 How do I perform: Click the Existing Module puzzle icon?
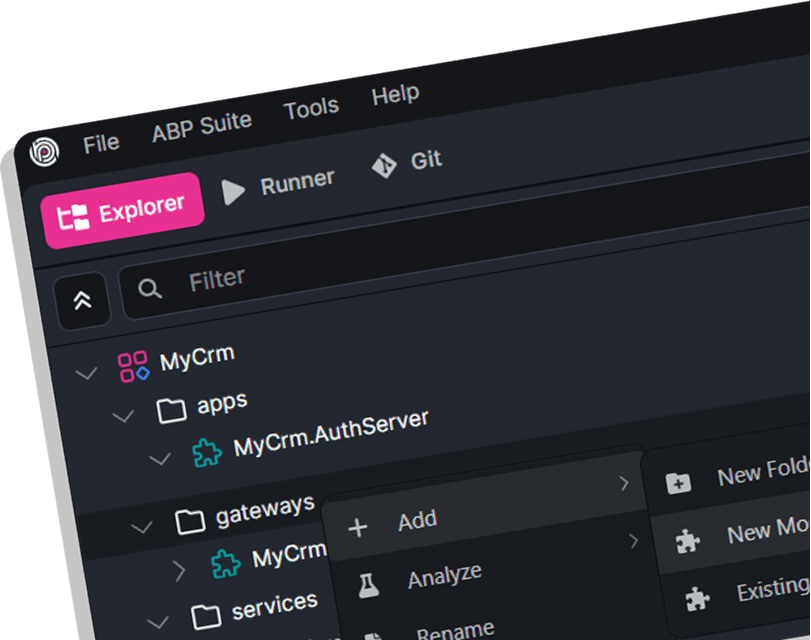(x=697, y=599)
